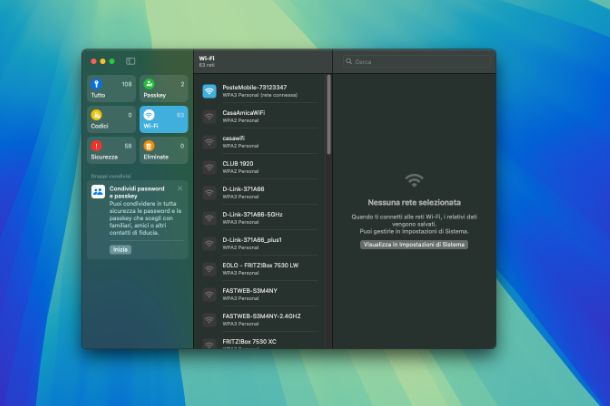Select the D-Link-371A66 network
The height and width of the screenshot is (406, 610).
(x=261, y=192)
